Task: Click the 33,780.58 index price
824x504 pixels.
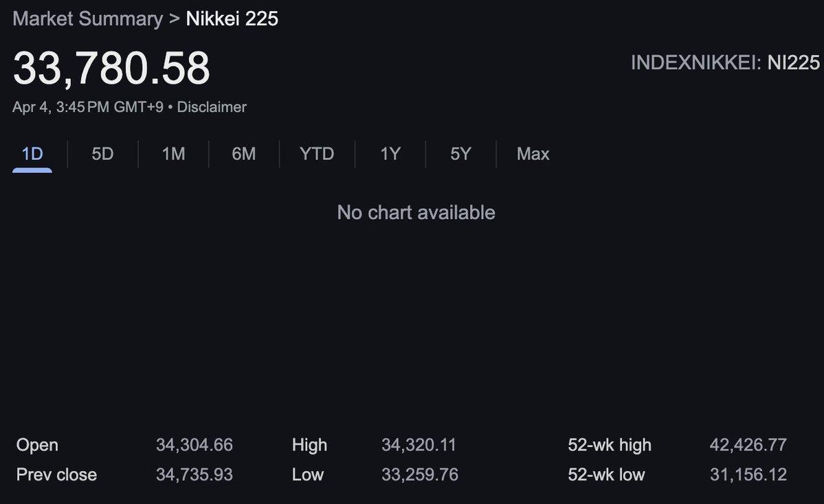Action: 111,69
